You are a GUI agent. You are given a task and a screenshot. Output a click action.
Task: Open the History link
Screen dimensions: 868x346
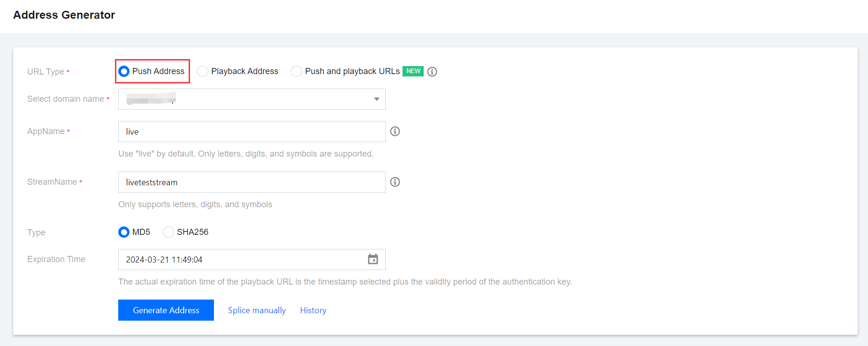(313, 310)
